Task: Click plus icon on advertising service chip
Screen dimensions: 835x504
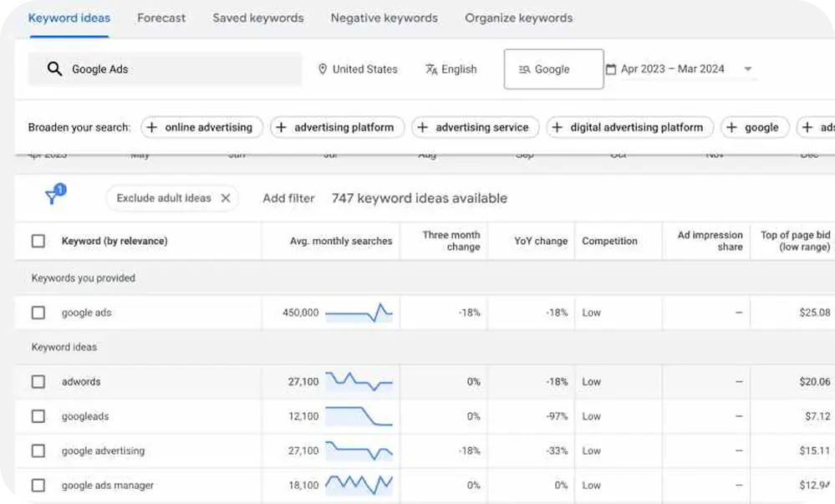Action: click(422, 127)
